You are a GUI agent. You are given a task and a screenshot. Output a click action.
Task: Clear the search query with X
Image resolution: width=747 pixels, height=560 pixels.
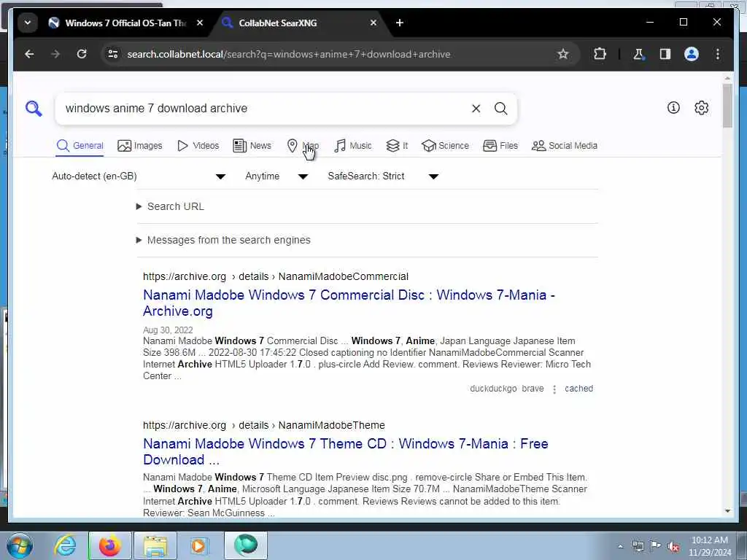click(x=476, y=109)
